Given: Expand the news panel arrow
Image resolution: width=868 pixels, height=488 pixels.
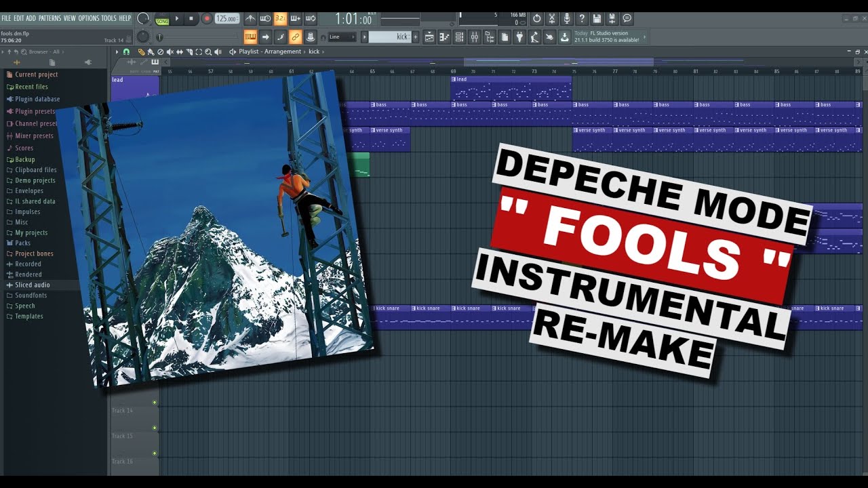Looking at the screenshot, I should tap(644, 37).
